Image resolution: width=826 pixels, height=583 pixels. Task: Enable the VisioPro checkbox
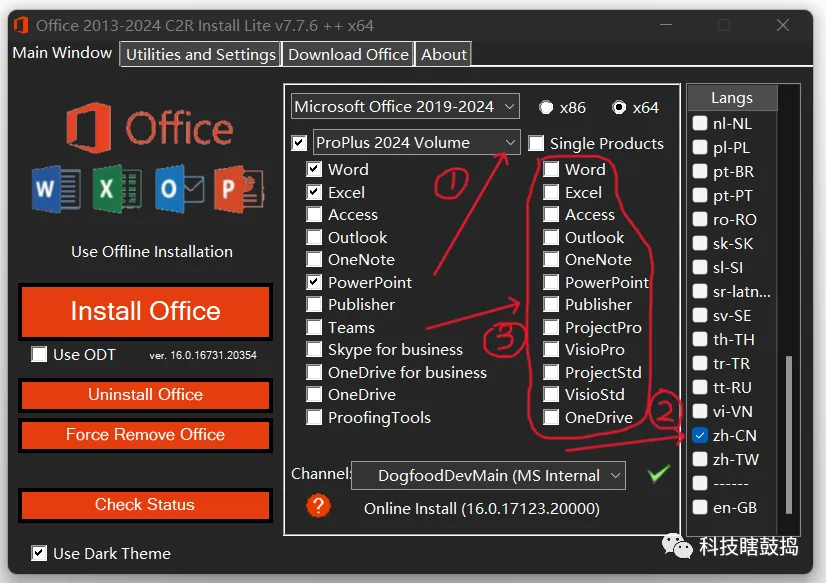point(551,349)
